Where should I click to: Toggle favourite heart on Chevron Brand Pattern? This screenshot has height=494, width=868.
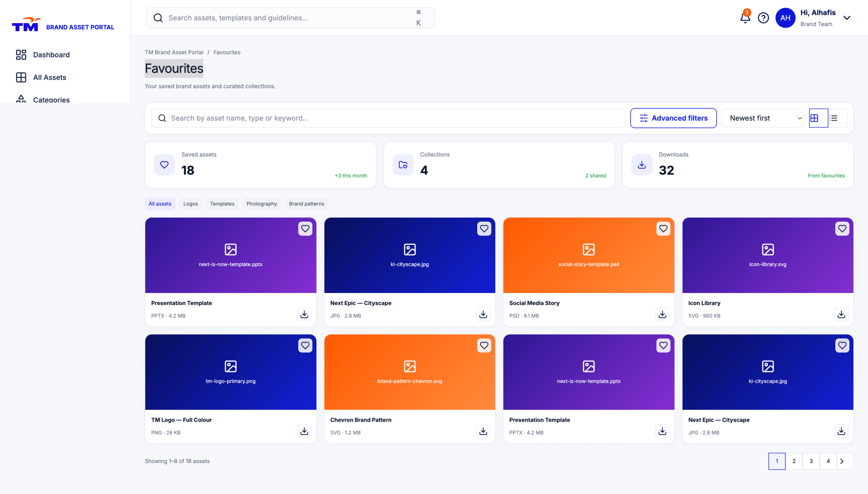pos(484,345)
